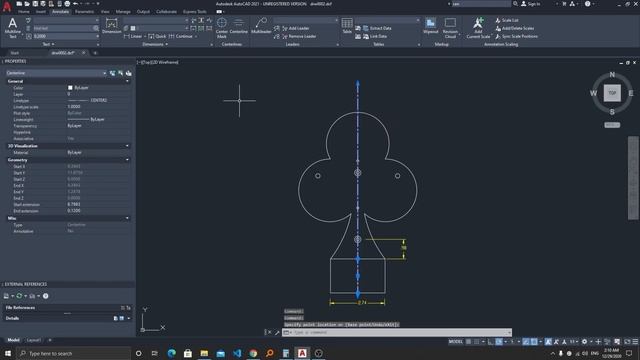Image resolution: width=640 pixels, height=360 pixels.
Task: Open the Output ribbon tab
Action: click(x=143, y=12)
